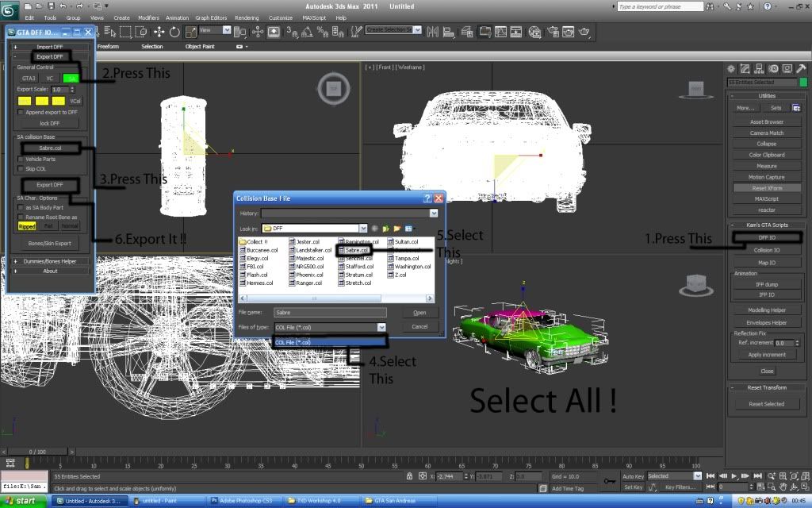Toggle the VC game version button
This screenshot has height=508, width=812.
pyautogui.click(x=50, y=79)
